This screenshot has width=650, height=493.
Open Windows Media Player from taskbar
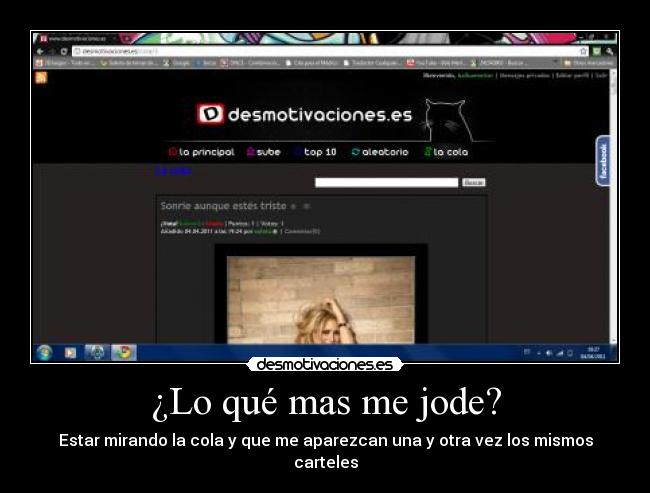click(x=70, y=353)
